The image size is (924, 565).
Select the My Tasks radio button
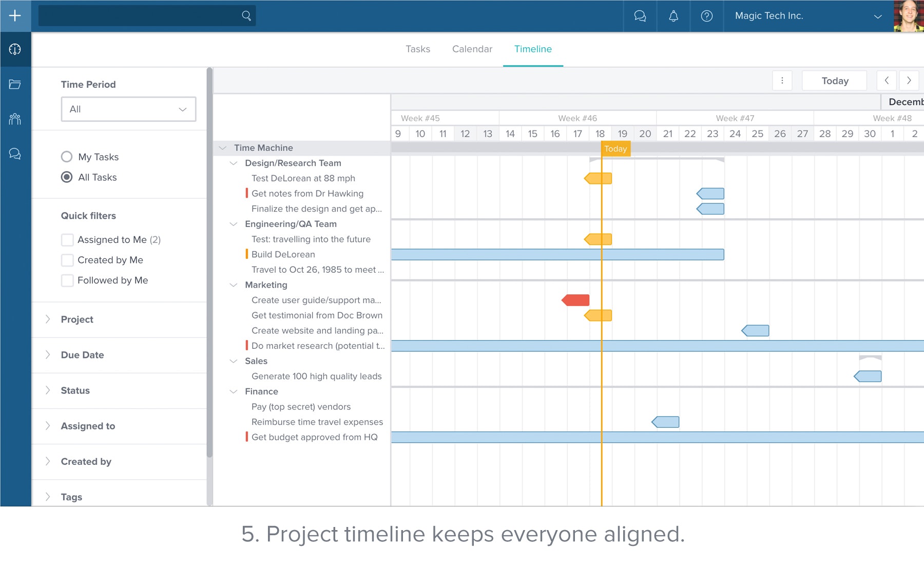point(67,157)
